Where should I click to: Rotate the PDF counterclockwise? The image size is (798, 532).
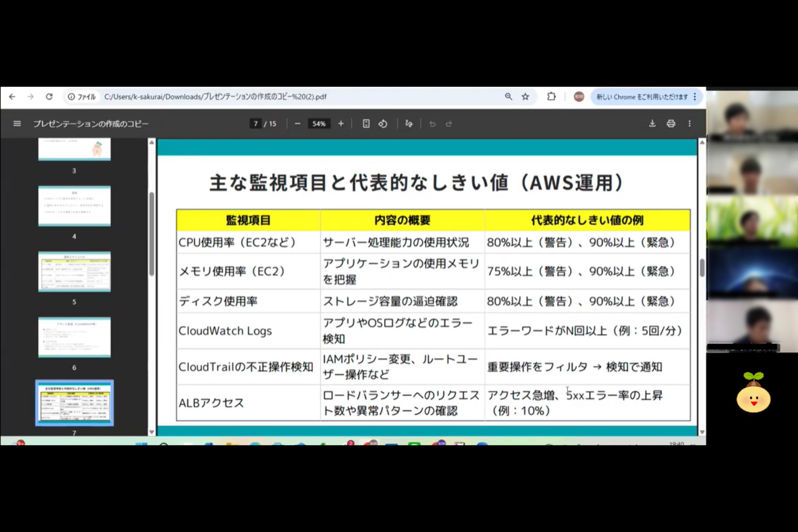pos(383,124)
